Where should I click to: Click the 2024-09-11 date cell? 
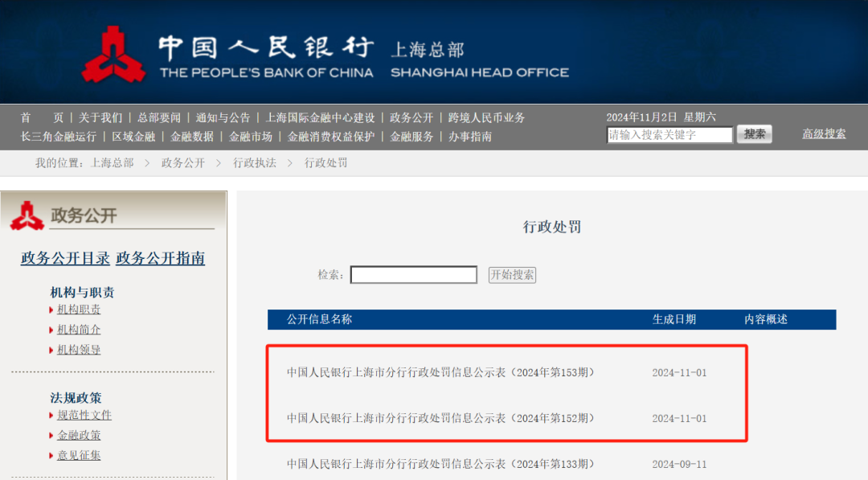pyautogui.click(x=679, y=465)
